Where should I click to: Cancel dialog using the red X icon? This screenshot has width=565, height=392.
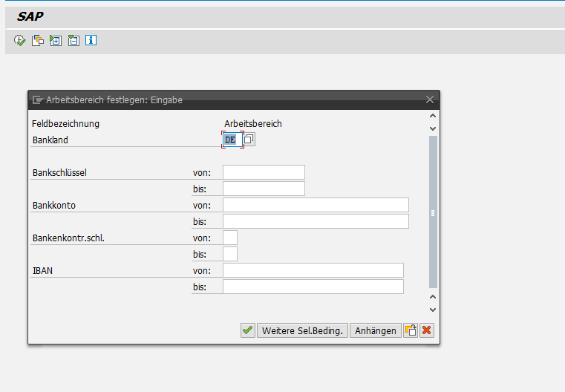pyautogui.click(x=426, y=330)
